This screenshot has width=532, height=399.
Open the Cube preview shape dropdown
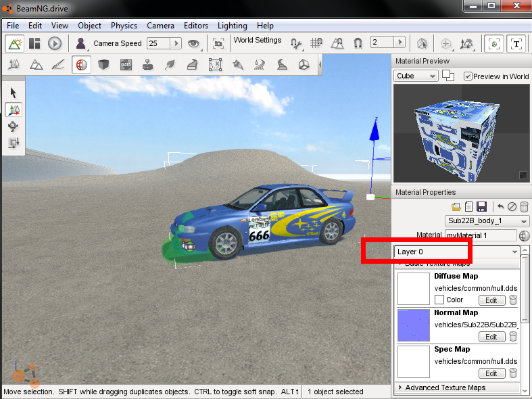[416, 76]
